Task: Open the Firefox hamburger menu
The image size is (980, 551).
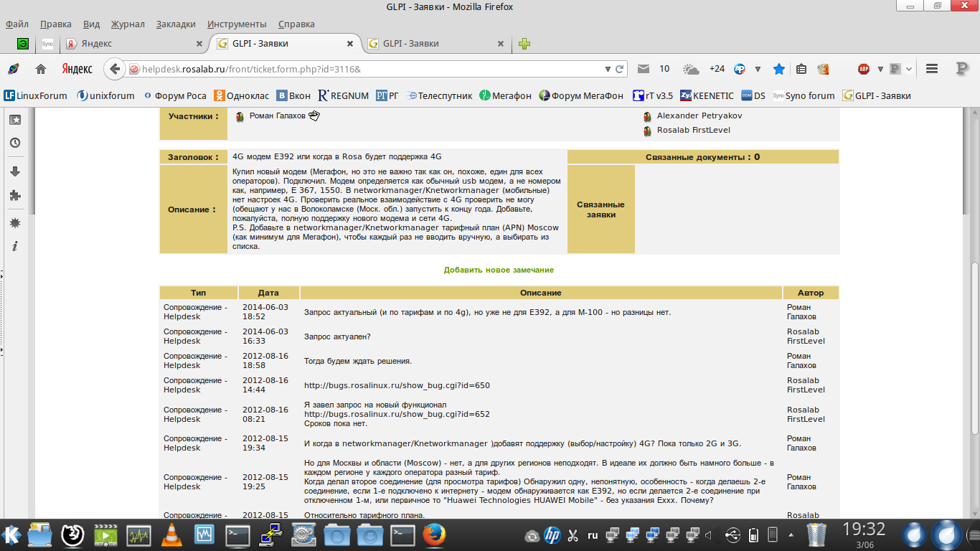Action: (x=932, y=69)
